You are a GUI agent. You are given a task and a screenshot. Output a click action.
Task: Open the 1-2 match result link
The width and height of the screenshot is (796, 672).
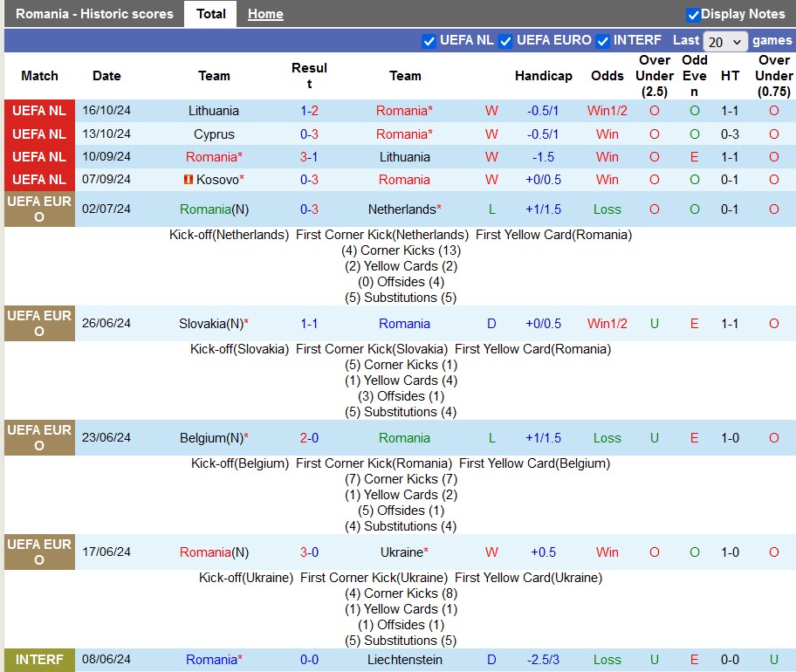tap(309, 111)
